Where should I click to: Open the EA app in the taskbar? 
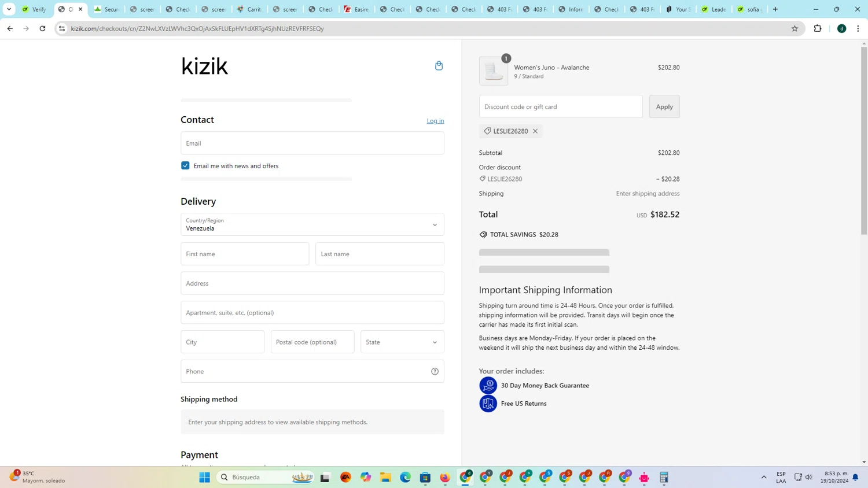pyautogui.click(x=346, y=477)
